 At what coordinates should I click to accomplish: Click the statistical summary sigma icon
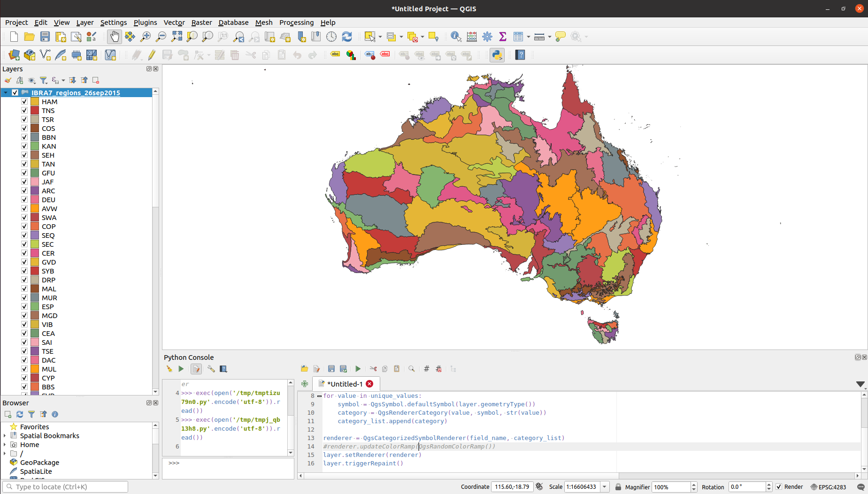503,37
